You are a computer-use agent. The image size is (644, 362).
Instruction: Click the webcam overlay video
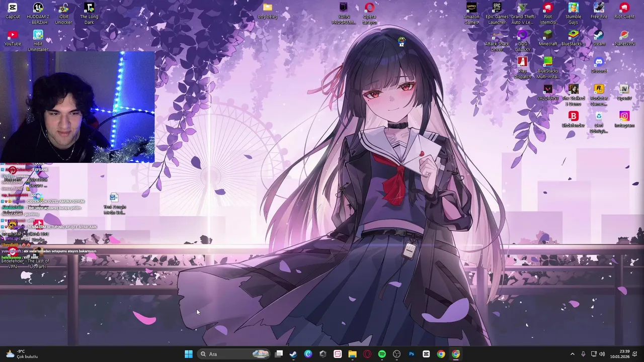click(77, 107)
